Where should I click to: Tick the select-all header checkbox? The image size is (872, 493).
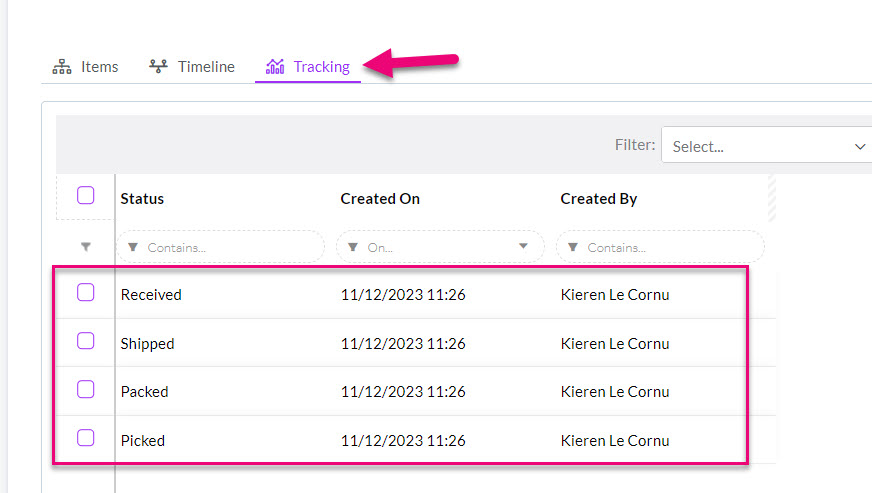pos(86,195)
